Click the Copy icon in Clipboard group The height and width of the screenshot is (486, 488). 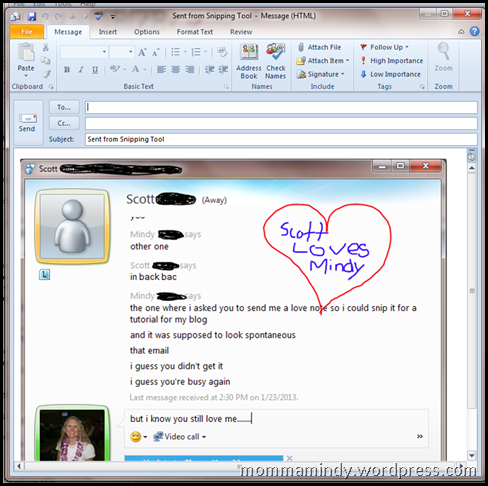click(46, 60)
